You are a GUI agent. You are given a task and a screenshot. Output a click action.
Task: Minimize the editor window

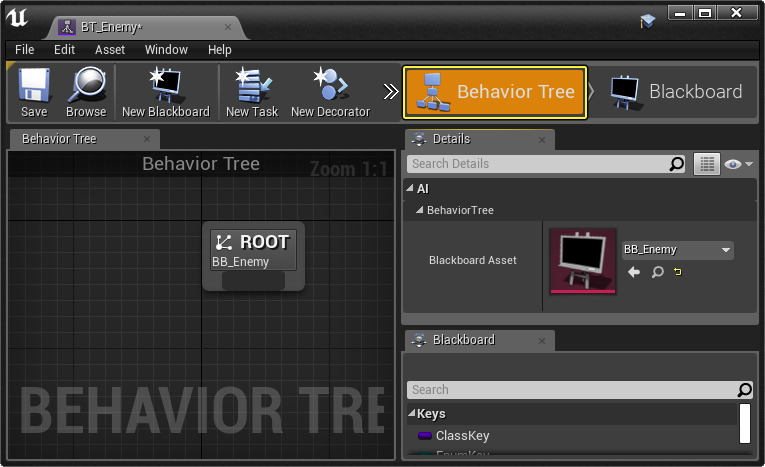click(680, 13)
